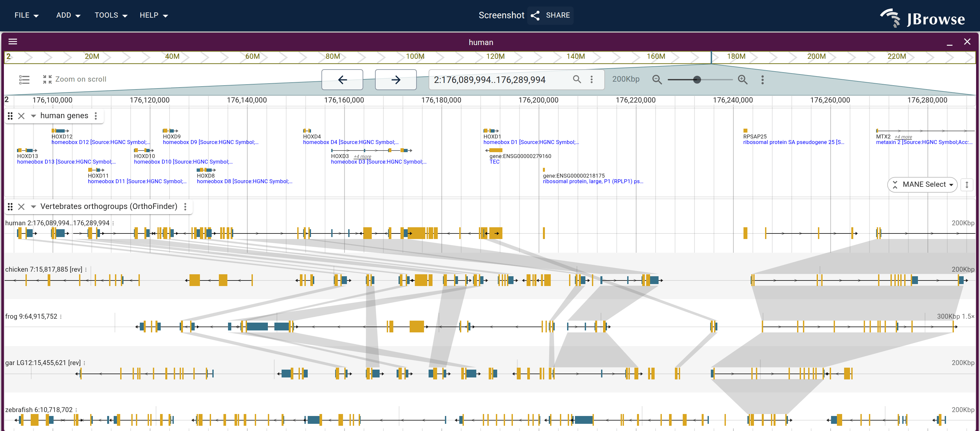Close the Vertebrates orthogroups track
The width and height of the screenshot is (980, 431).
tap(21, 207)
